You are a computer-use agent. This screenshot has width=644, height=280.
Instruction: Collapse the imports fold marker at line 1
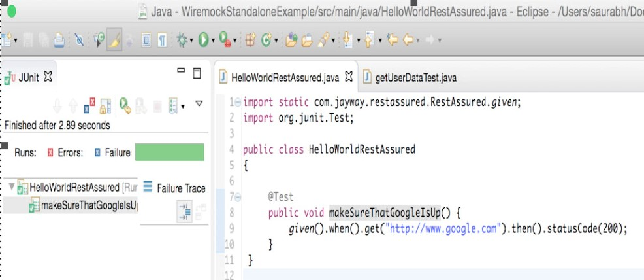238,102
